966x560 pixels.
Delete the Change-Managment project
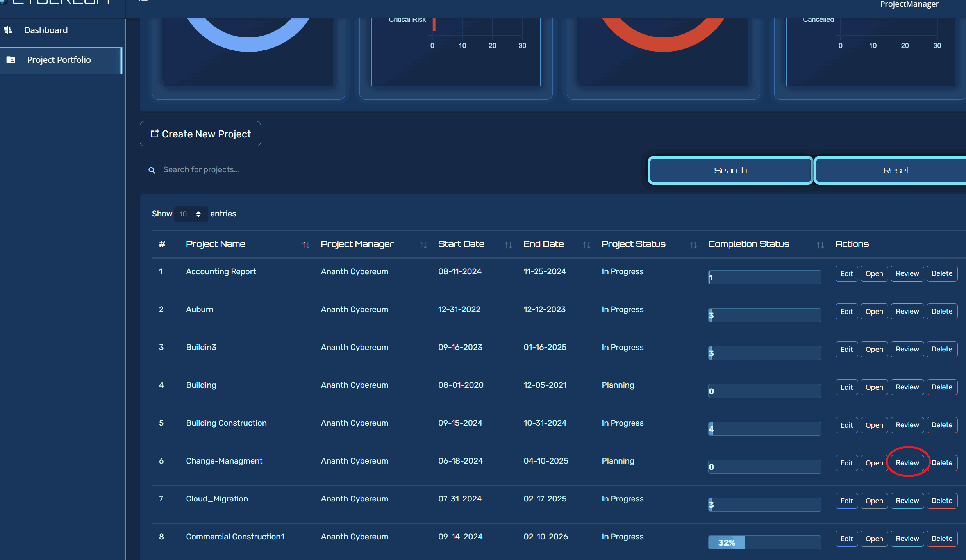coord(942,463)
